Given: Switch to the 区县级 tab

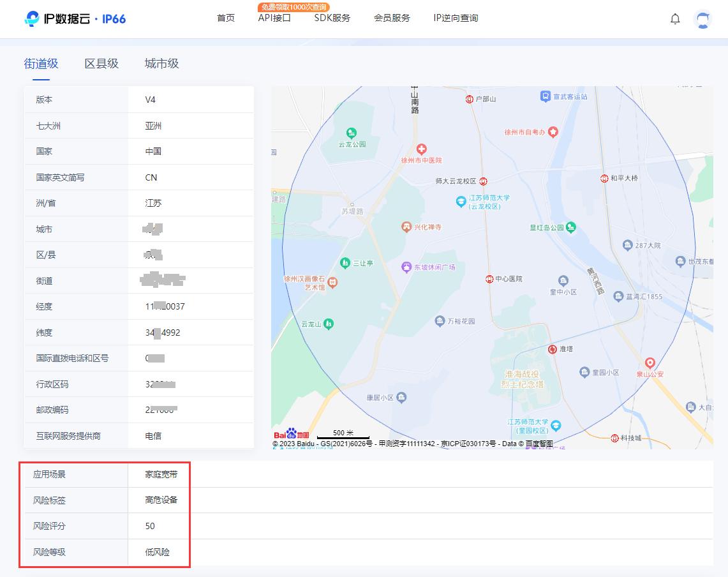Looking at the screenshot, I should pyautogui.click(x=101, y=64).
